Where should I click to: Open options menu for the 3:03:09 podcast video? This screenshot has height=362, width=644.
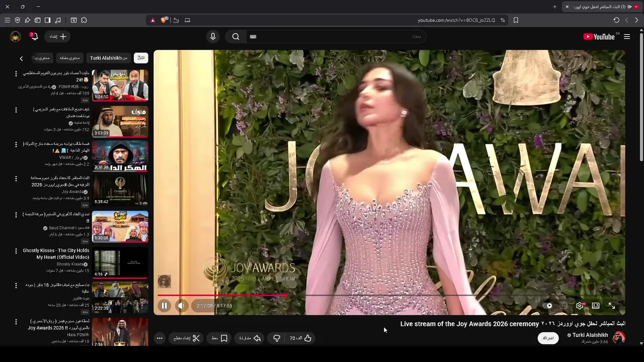[x=16, y=110]
